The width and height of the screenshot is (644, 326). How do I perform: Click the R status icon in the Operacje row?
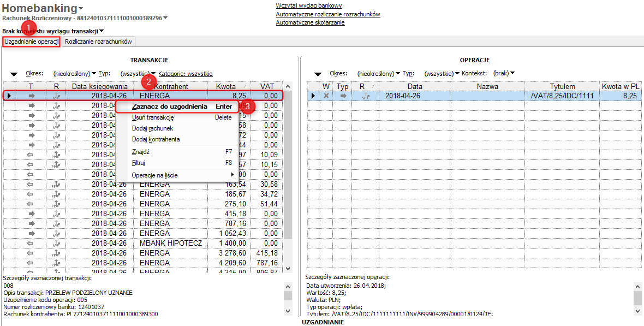pyautogui.click(x=366, y=96)
